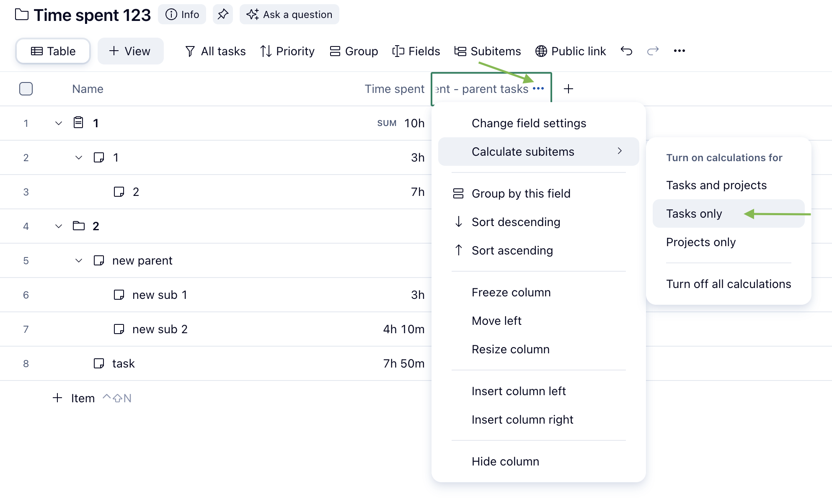This screenshot has width=832, height=504.
Task: Open the Subitems toolbar option
Action: pos(488,51)
